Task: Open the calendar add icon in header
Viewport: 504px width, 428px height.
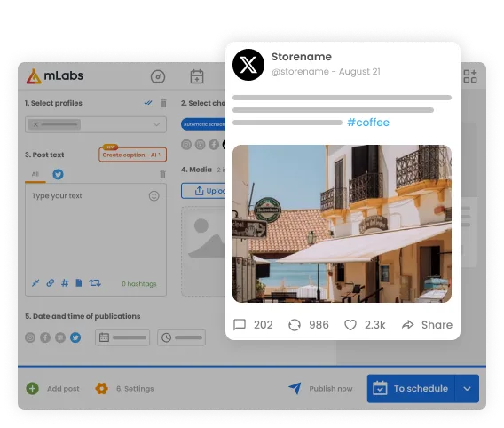Action: (x=197, y=76)
